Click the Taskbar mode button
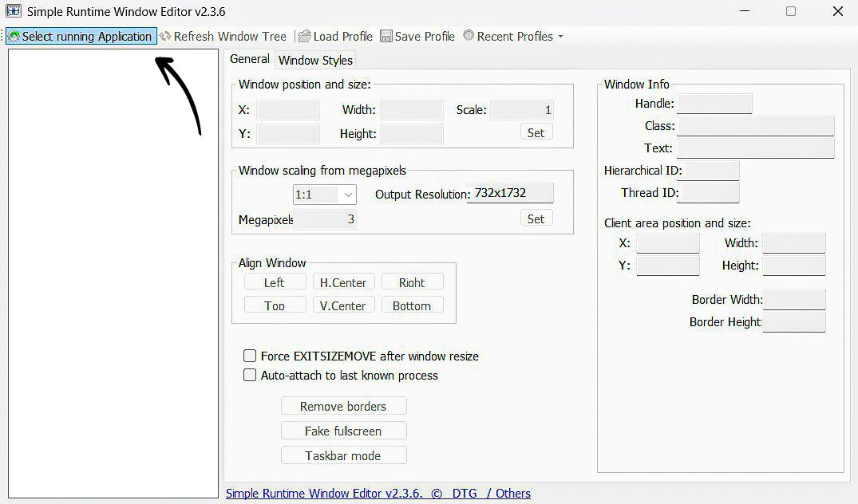 [344, 455]
